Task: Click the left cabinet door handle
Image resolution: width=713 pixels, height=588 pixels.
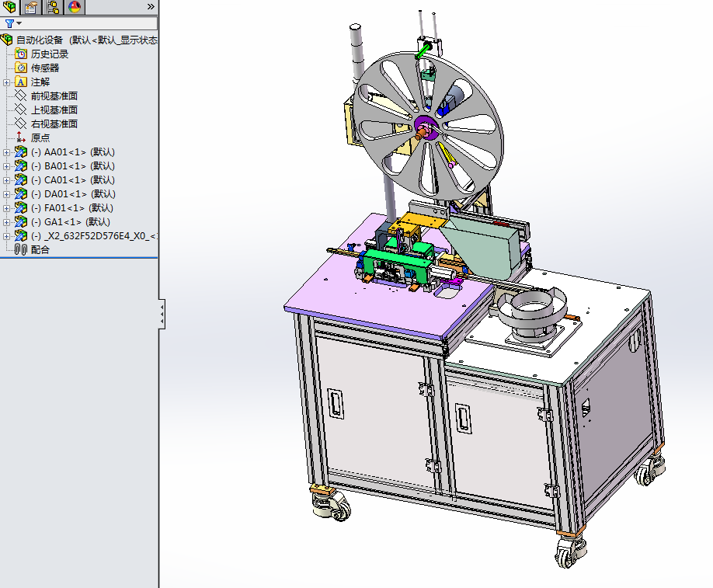Action: [x=336, y=402]
